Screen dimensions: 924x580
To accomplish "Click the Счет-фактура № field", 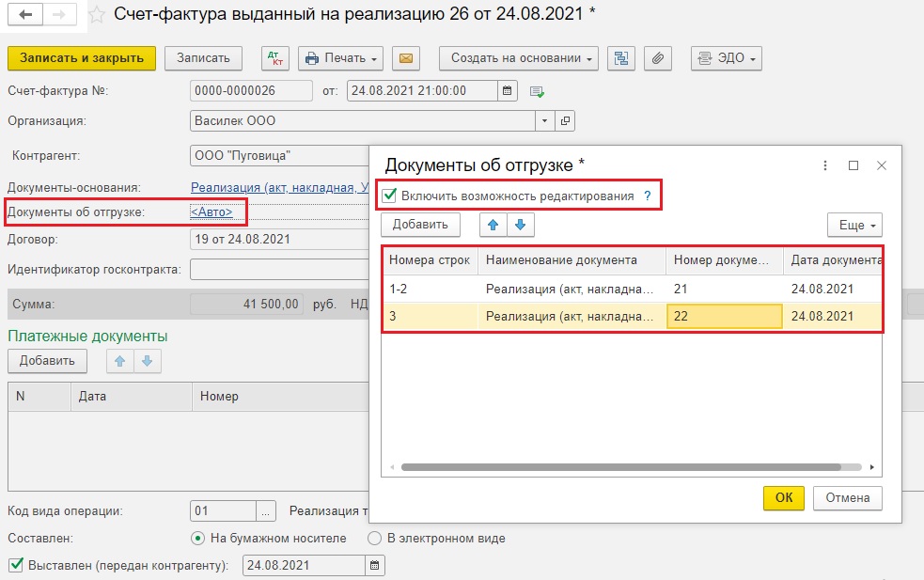I will (251, 91).
